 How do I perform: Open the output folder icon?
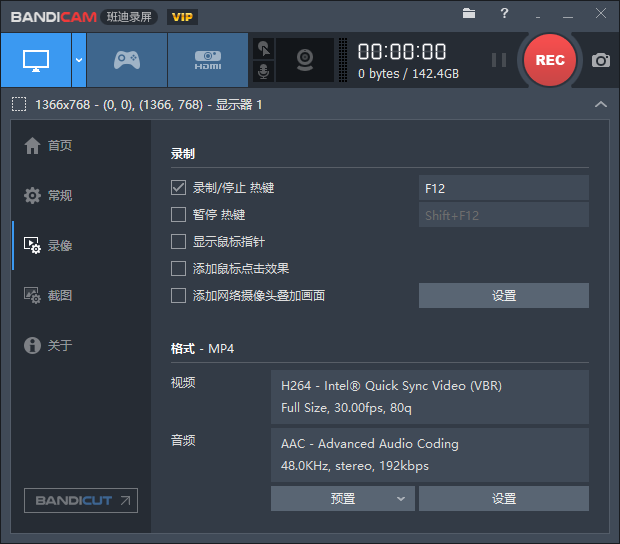point(469,13)
